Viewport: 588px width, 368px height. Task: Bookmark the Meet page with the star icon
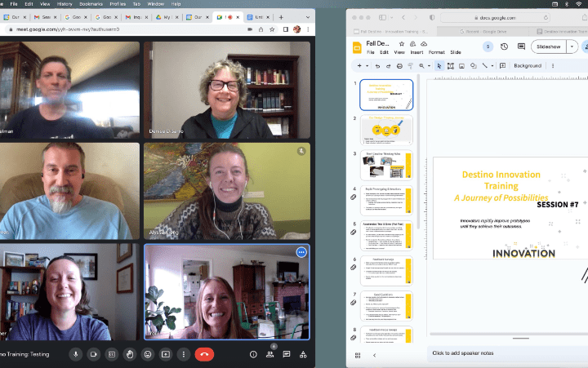272,29
